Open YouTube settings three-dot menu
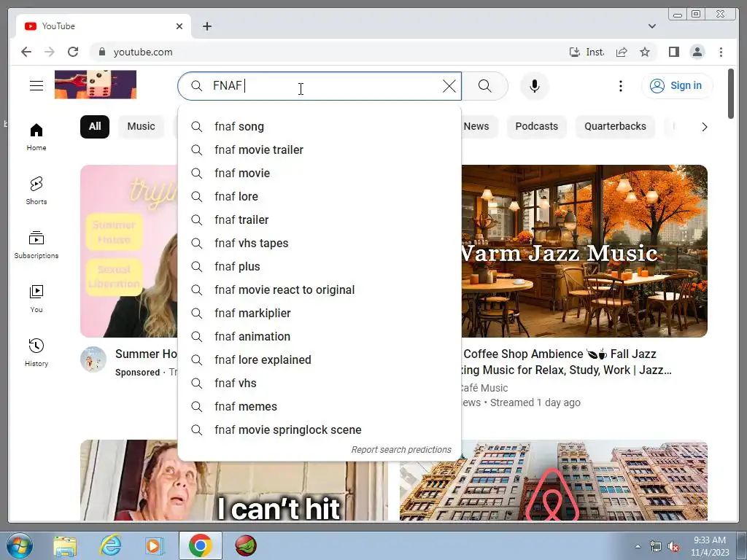The image size is (747, 560). (x=620, y=86)
